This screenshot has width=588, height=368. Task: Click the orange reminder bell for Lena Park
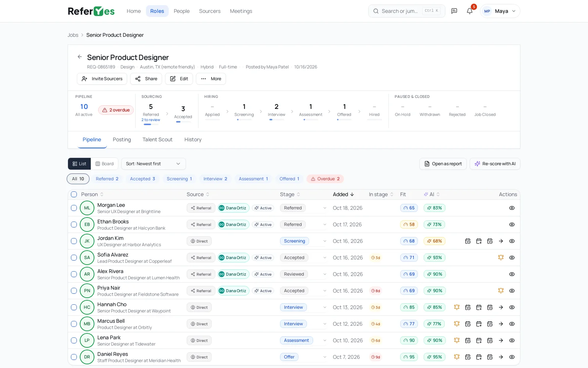(x=457, y=340)
